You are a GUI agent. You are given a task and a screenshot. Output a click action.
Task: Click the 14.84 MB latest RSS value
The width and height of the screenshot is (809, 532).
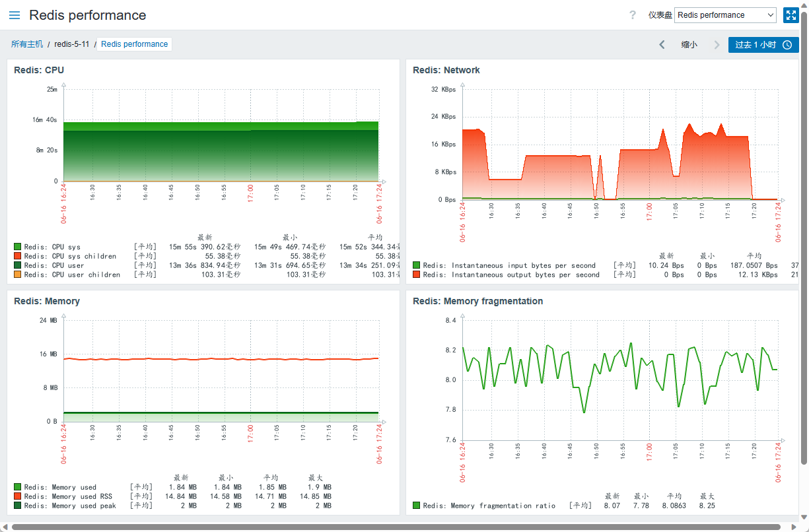point(181,496)
